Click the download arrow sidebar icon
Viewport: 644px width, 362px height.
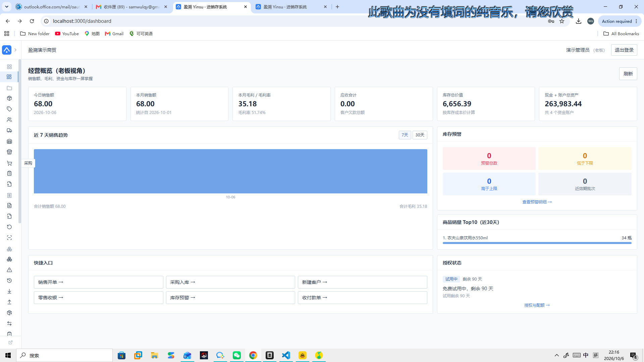click(x=9, y=291)
